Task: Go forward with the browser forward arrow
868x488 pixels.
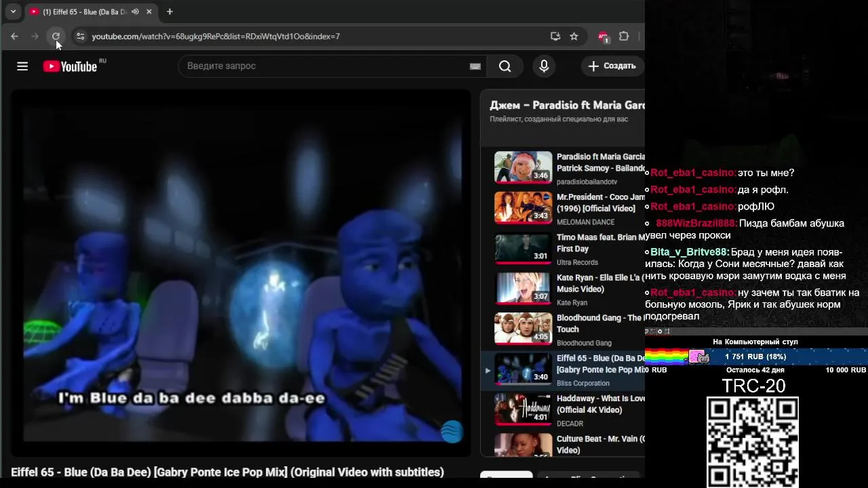Action: click(x=35, y=36)
